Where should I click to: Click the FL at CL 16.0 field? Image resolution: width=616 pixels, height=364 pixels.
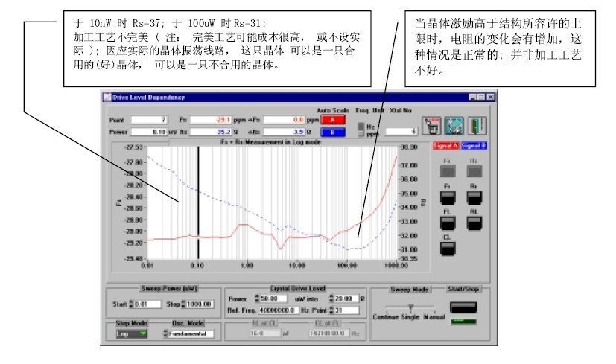tap(265, 333)
